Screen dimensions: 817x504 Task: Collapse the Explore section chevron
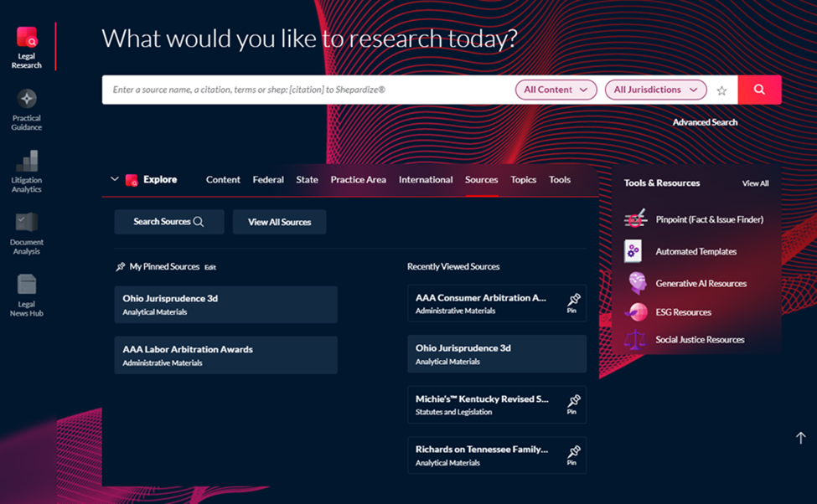coord(115,179)
